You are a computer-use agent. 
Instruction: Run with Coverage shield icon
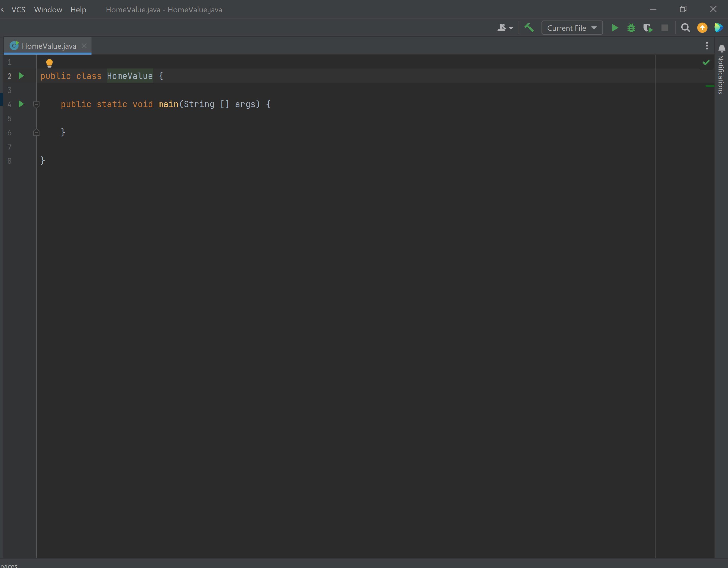pyautogui.click(x=648, y=28)
